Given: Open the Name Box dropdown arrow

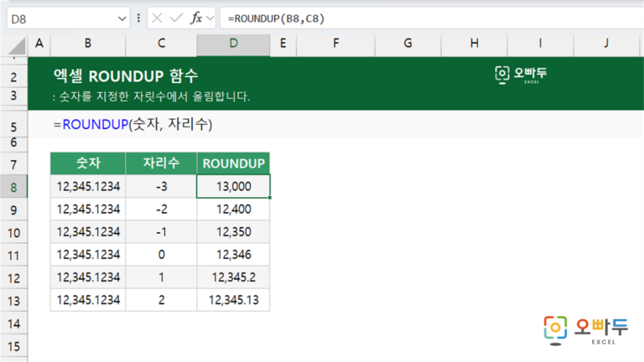Looking at the screenshot, I should [x=122, y=19].
